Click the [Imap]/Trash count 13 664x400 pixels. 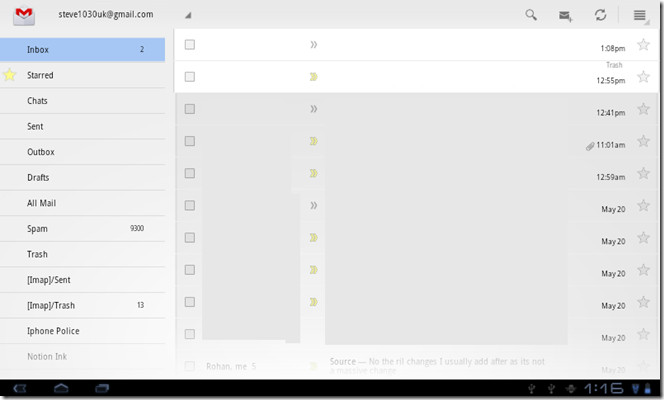[141, 305]
